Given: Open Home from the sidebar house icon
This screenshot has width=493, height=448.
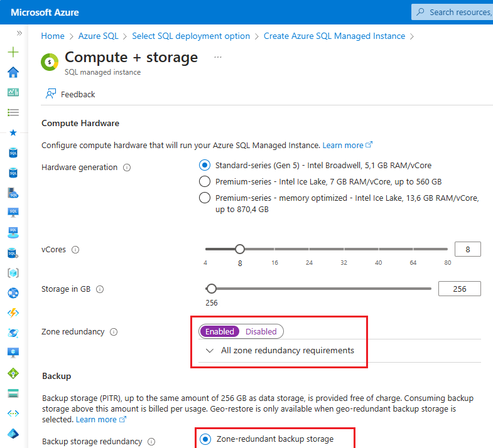Looking at the screenshot, I should pyautogui.click(x=13, y=72).
